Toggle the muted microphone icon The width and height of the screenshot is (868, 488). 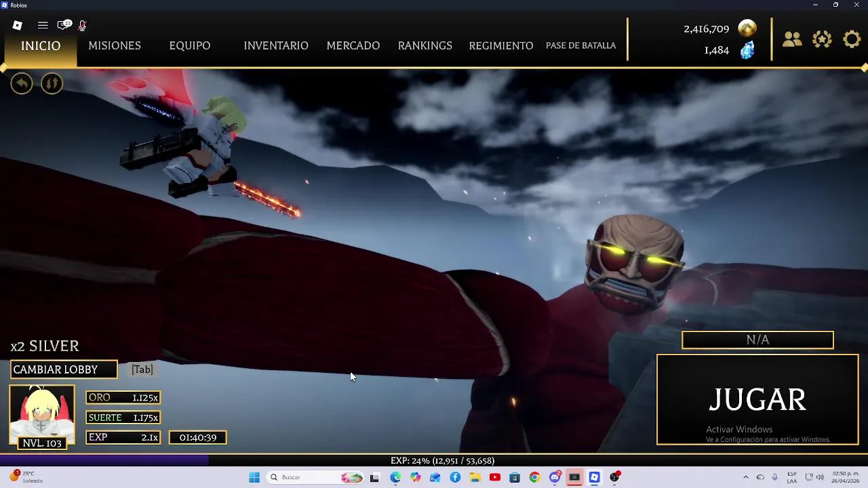point(82,25)
